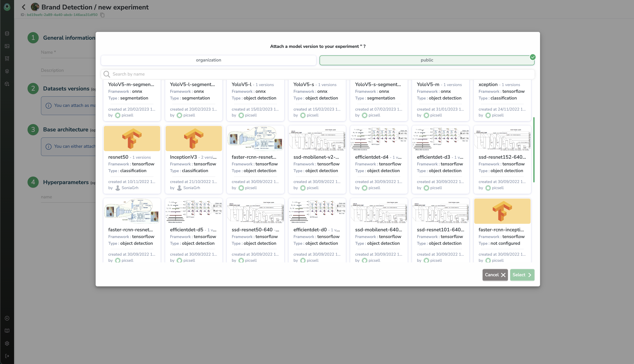Switch to the organization tab
Screen dimensions: 634x364
tap(208, 60)
